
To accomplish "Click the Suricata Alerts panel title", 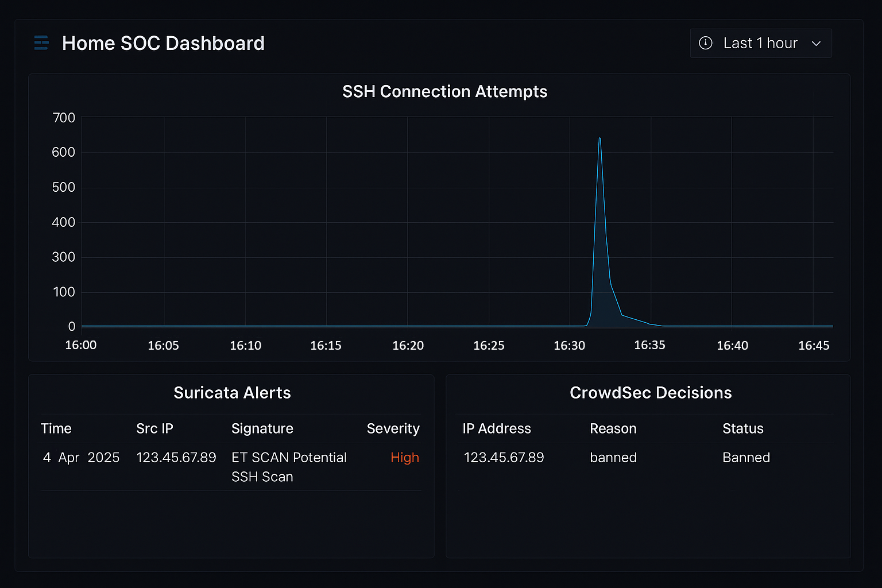I will [x=232, y=393].
